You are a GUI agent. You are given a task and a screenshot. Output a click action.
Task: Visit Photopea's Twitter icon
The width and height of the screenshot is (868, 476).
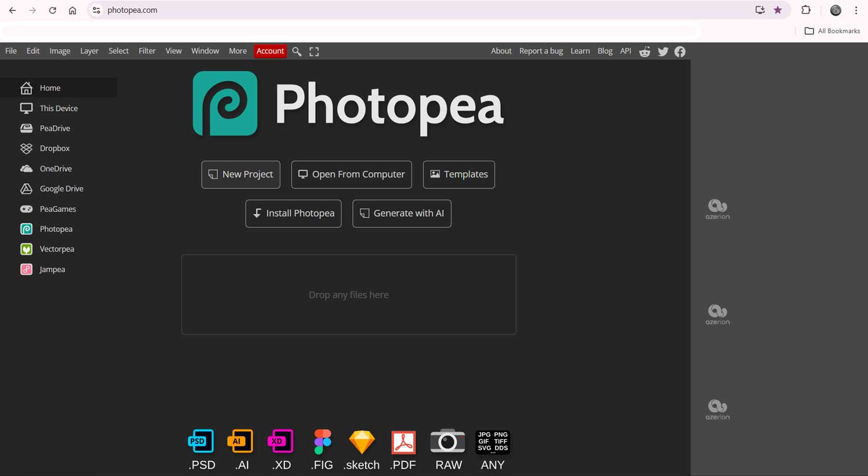[x=662, y=52]
